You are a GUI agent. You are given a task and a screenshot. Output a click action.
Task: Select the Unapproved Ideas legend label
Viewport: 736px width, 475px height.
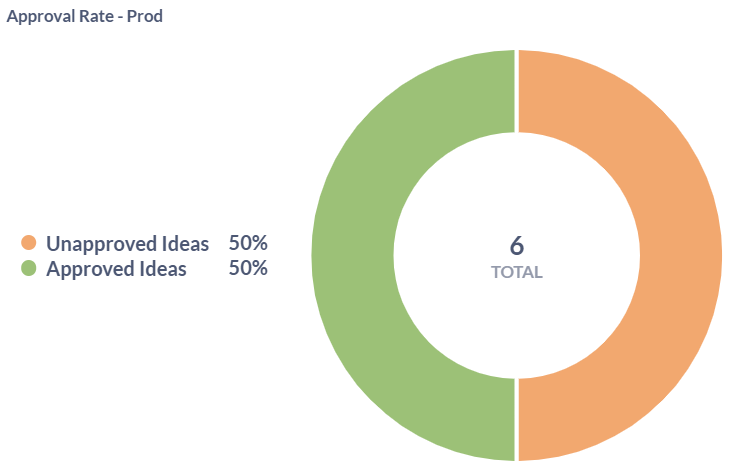[x=127, y=243]
